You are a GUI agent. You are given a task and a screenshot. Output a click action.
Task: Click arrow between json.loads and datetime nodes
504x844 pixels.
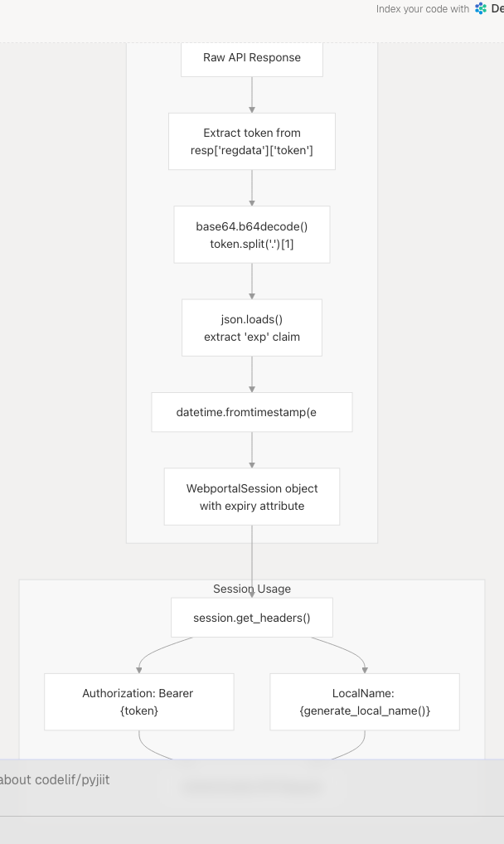click(252, 375)
